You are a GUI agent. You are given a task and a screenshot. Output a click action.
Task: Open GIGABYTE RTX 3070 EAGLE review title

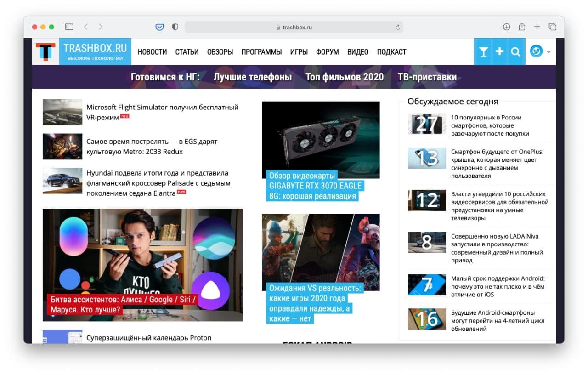[x=316, y=186]
